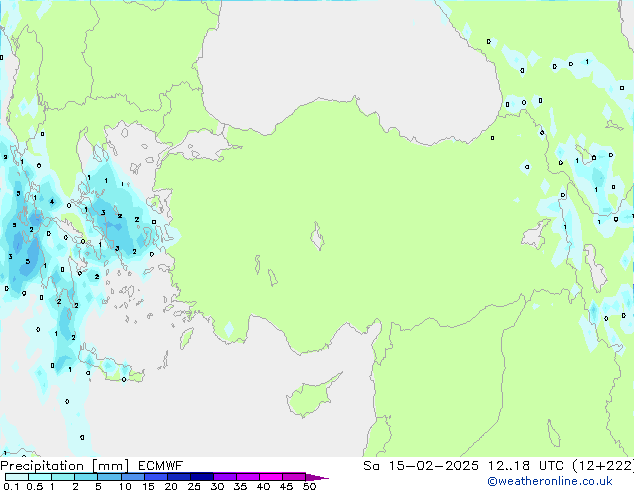The width and height of the screenshot is (634, 490).
Task: Click legend scale label "0.1"
Action: coord(11,486)
